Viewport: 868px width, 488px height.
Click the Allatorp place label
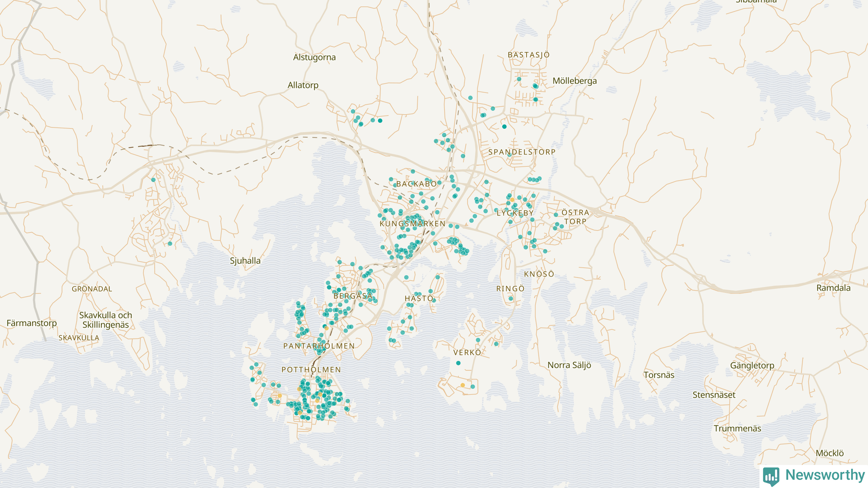(x=303, y=85)
